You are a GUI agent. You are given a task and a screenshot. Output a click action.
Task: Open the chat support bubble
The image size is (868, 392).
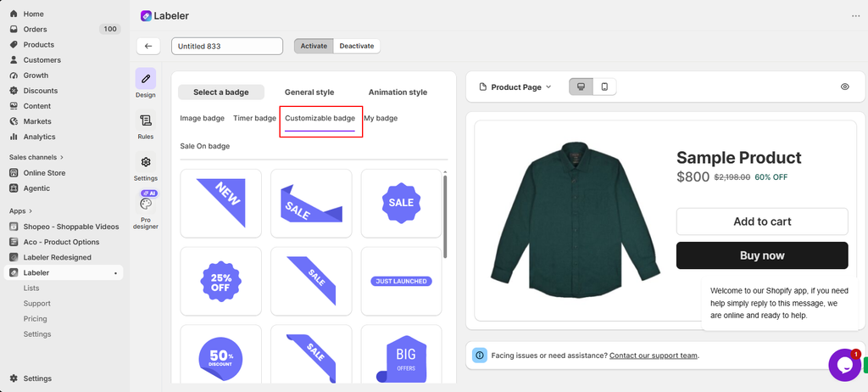[x=844, y=365]
